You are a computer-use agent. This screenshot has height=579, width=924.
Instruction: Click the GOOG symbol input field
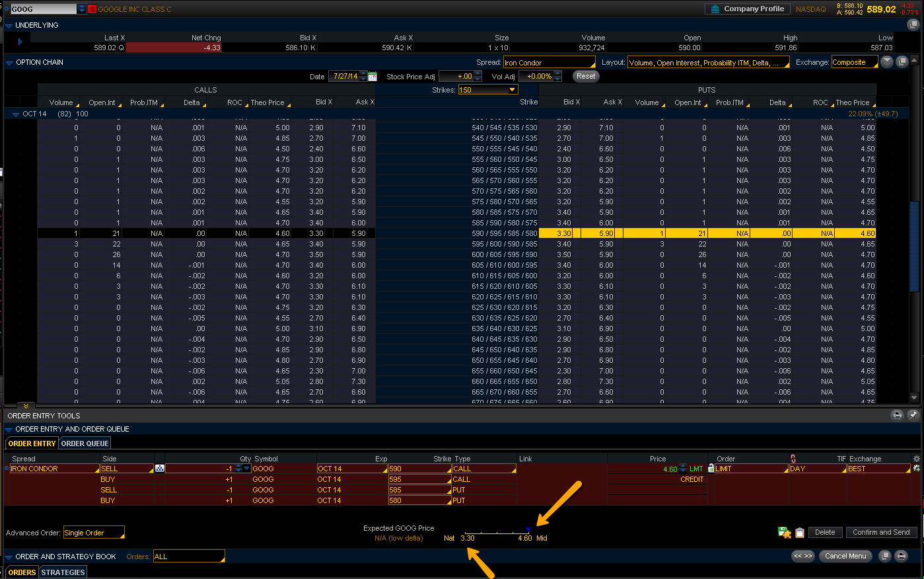(44, 9)
